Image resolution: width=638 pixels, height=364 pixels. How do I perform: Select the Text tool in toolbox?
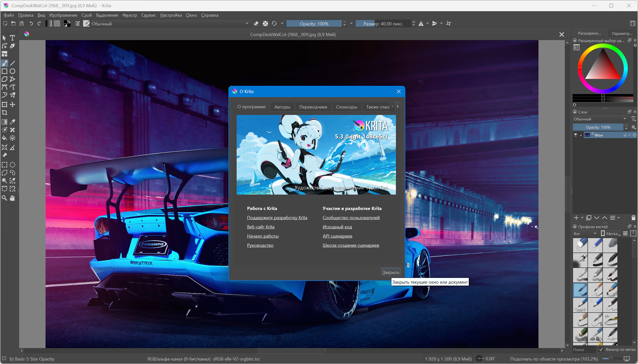[12, 38]
